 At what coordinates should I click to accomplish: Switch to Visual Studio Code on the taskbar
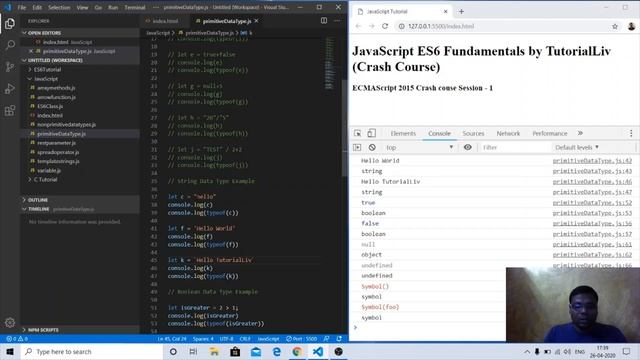tap(318, 351)
